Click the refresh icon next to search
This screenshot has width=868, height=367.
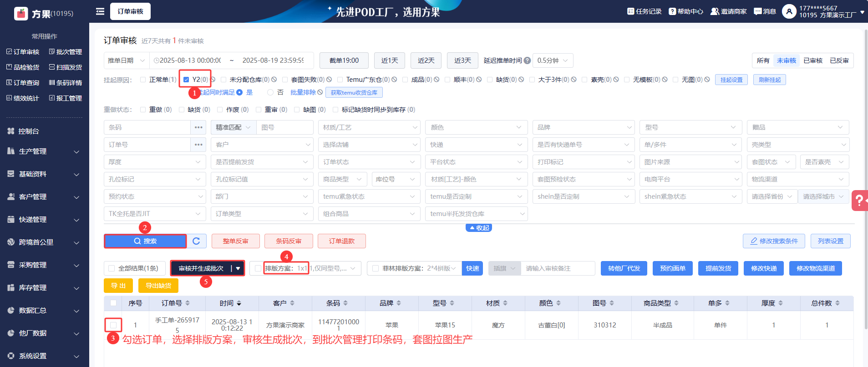[x=196, y=241]
